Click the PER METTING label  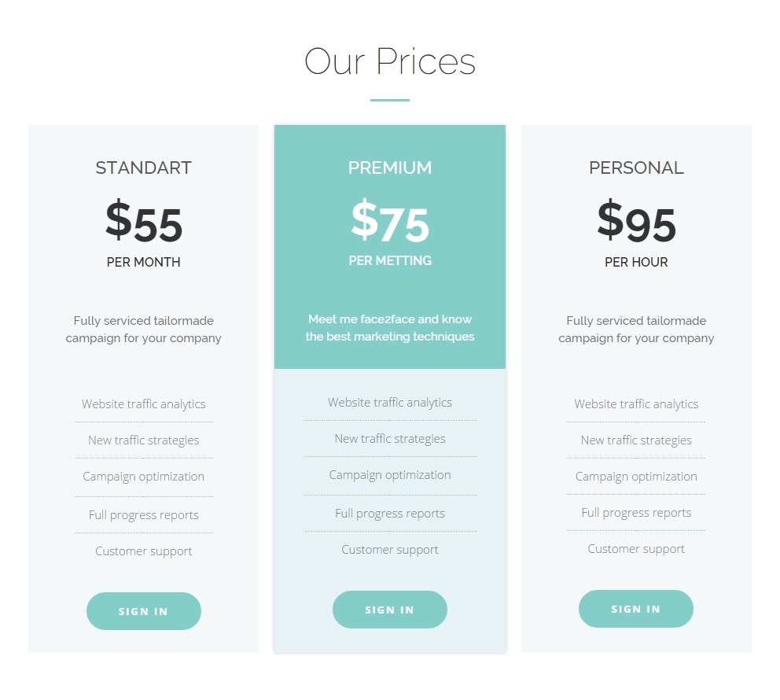pyautogui.click(x=390, y=260)
